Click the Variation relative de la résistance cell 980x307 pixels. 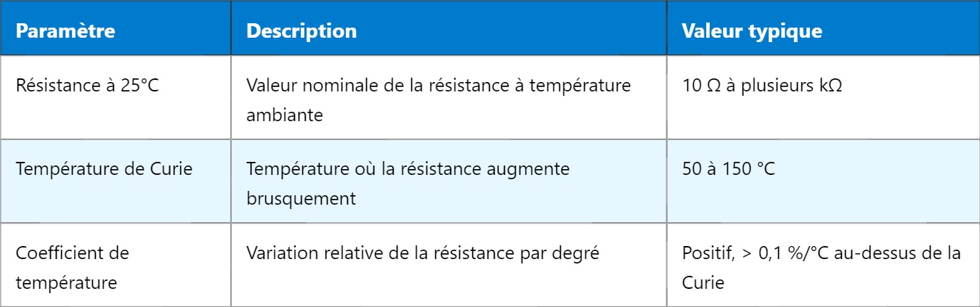click(422, 253)
